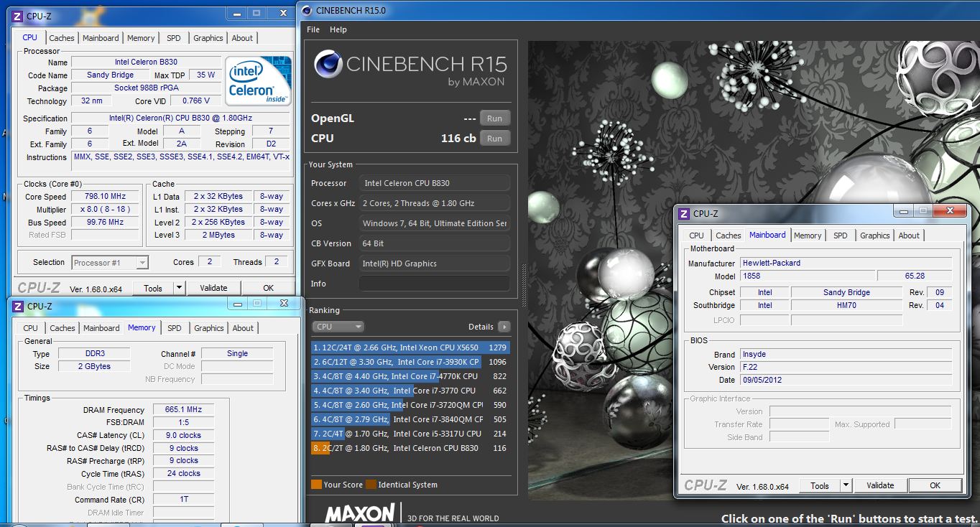Open the CPU ranking type dropdown

coord(338,327)
